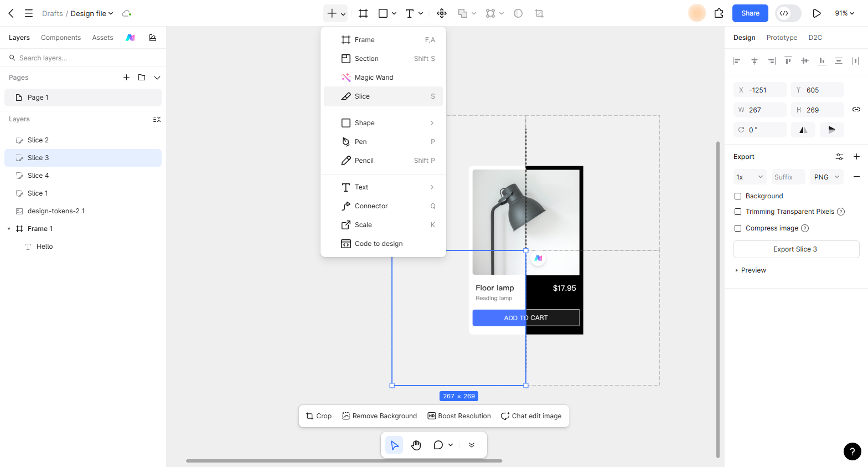This screenshot has width=868, height=467.
Task: Enable Compress image checkbox
Action: [x=738, y=228]
